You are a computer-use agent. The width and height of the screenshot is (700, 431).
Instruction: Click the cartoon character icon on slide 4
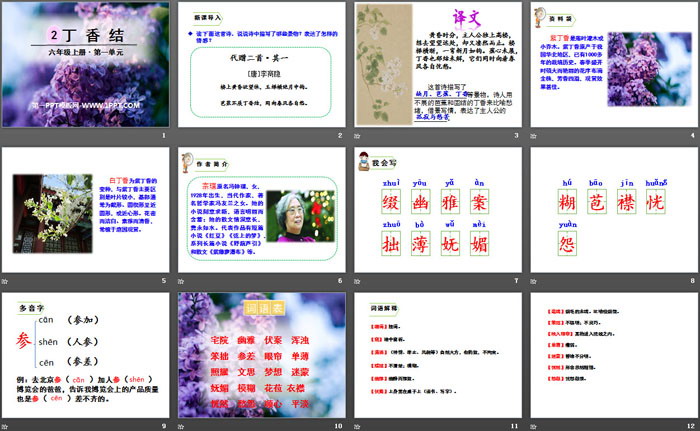pos(540,17)
